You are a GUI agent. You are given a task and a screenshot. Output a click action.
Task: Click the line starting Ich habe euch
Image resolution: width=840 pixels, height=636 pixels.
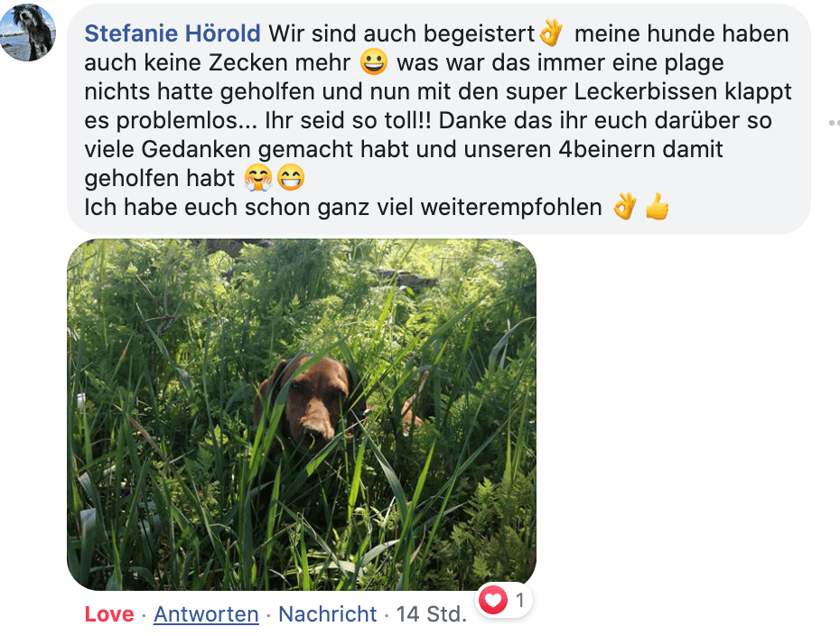point(343,208)
